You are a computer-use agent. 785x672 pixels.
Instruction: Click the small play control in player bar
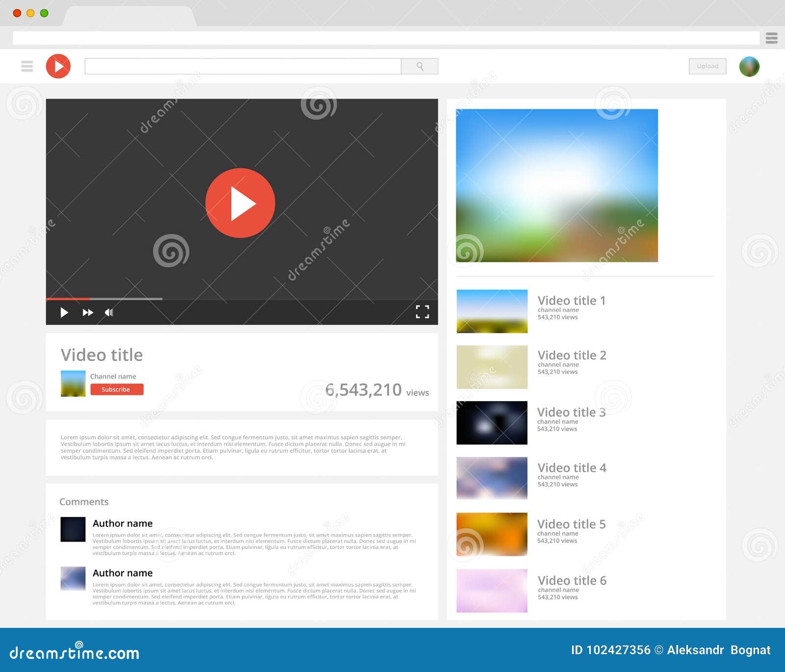coord(64,312)
